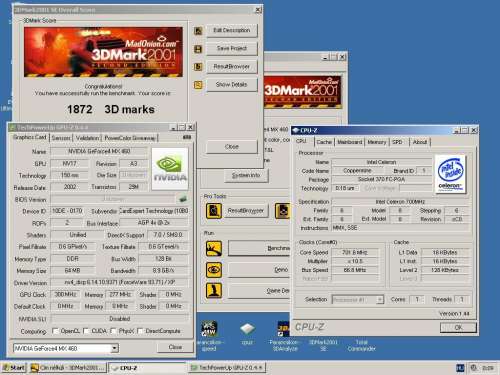This screenshot has width=500, height=375.
Task: Switch to the Validation tab in GPU-Z
Action: click(87, 138)
